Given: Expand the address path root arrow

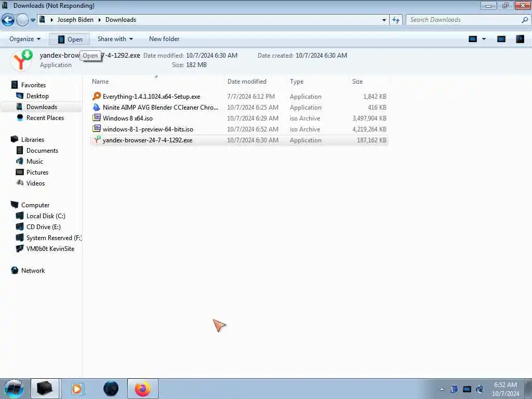Looking at the screenshot, I should pyautogui.click(x=52, y=20).
